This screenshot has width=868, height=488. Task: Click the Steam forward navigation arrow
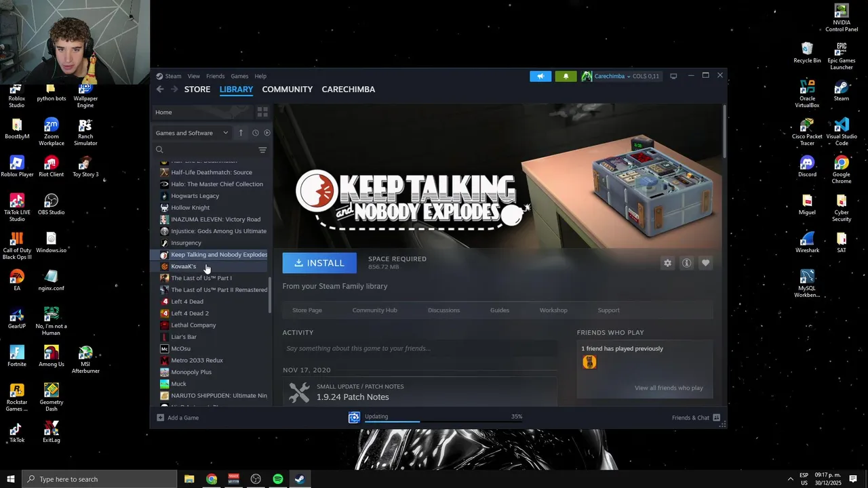click(x=174, y=89)
